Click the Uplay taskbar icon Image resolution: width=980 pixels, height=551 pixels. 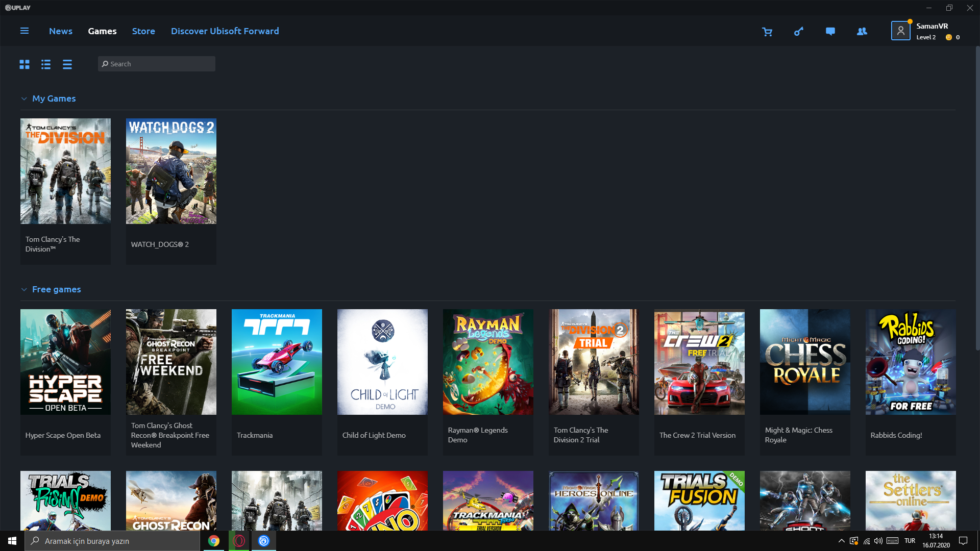(x=264, y=541)
